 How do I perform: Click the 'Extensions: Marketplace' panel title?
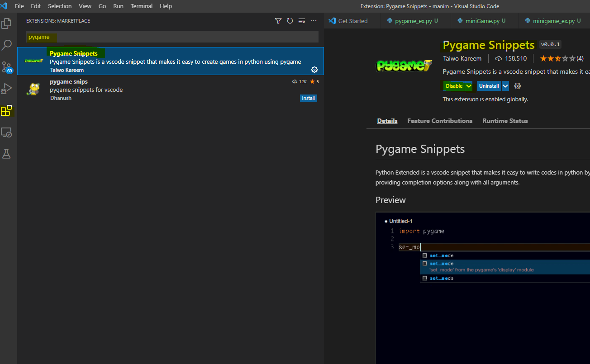click(x=58, y=21)
